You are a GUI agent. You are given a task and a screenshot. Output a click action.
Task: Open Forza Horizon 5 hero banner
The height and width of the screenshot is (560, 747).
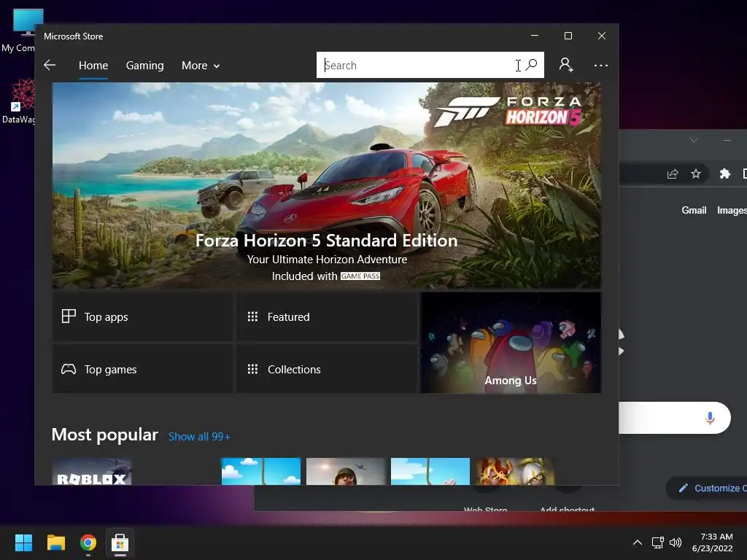pos(326,185)
